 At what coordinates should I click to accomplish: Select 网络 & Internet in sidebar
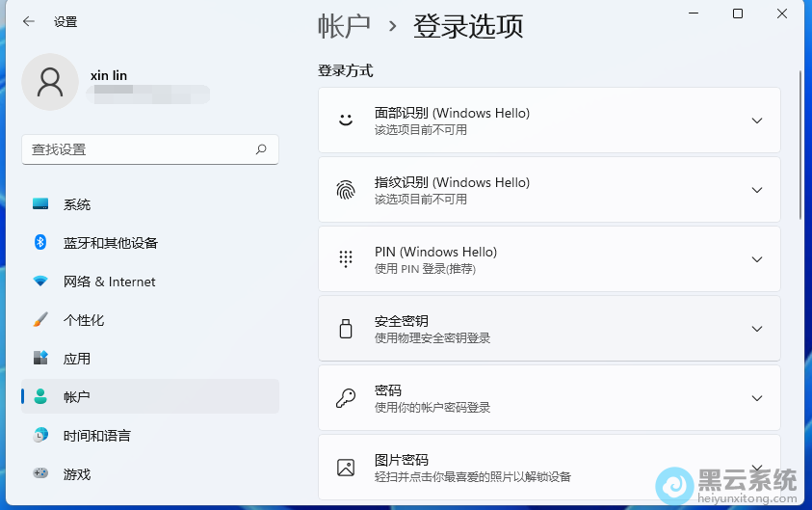pyautogui.click(x=109, y=282)
